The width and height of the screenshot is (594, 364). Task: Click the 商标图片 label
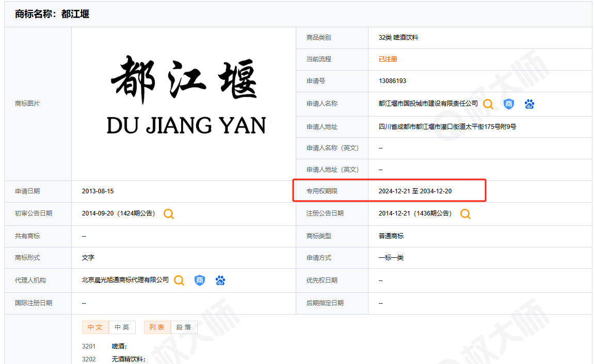click(x=27, y=103)
